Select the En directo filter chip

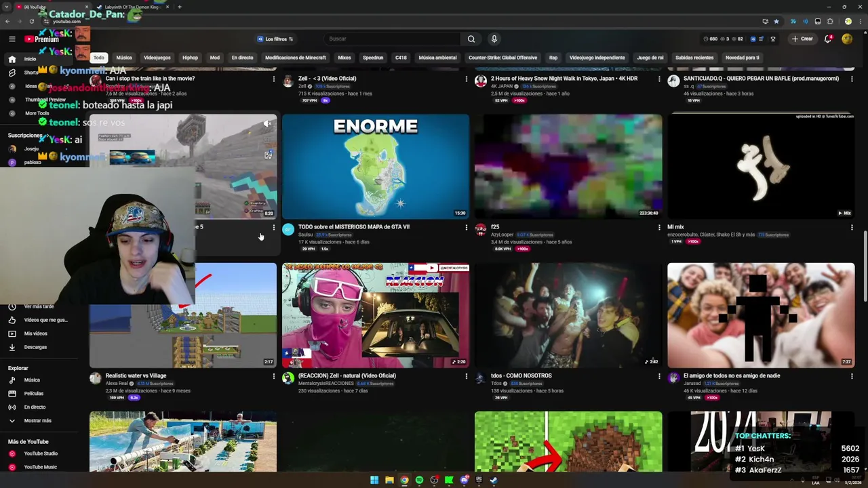[x=242, y=58]
